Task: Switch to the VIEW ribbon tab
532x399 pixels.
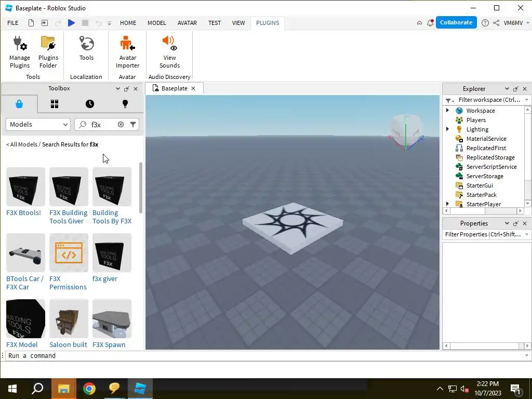Action: pyautogui.click(x=238, y=23)
